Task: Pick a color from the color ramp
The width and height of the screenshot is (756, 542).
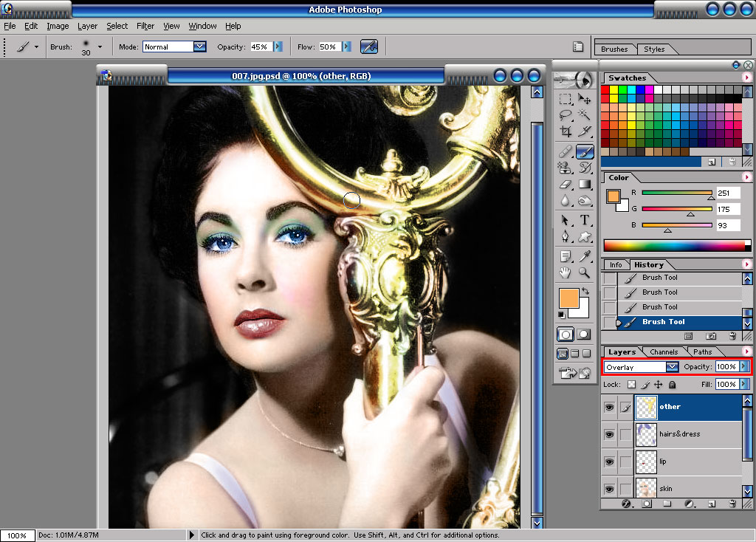Action: pyautogui.click(x=675, y=245)
